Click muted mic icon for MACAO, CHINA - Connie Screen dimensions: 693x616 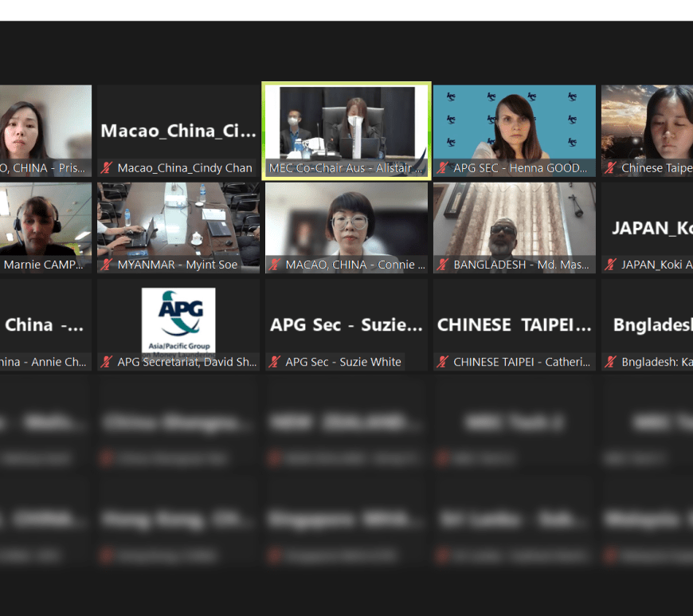pyautogui.click(x=275, y=265)
